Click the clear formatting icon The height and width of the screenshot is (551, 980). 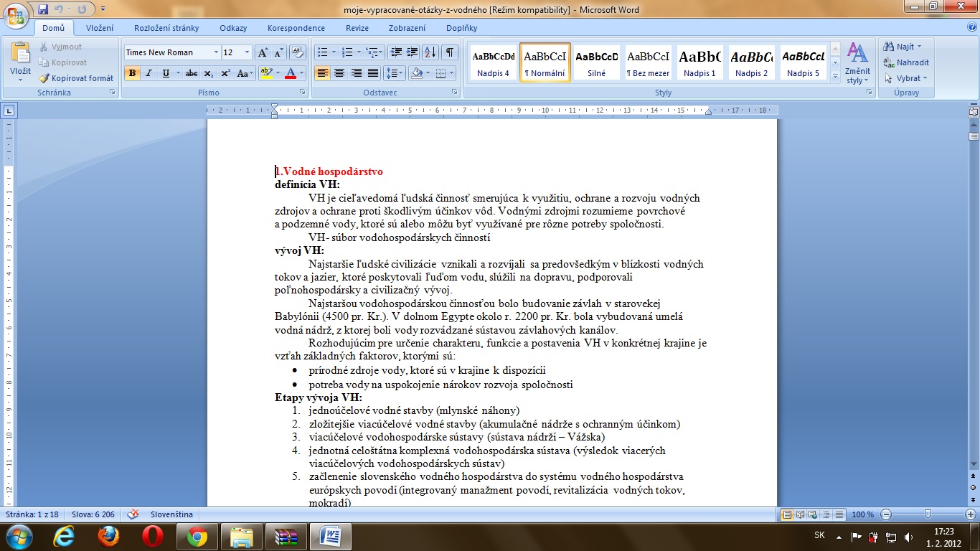298,52
